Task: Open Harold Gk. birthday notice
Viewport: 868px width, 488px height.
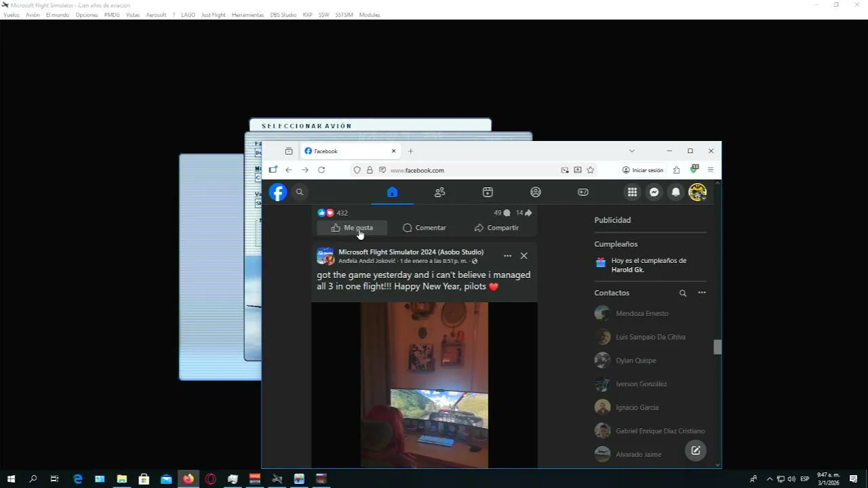Action: click(x=650, y=265)
